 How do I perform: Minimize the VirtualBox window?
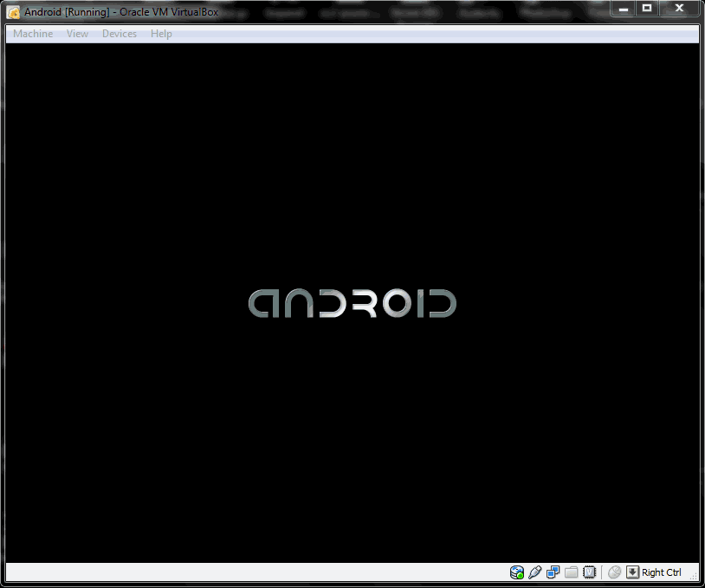(624, 9)
